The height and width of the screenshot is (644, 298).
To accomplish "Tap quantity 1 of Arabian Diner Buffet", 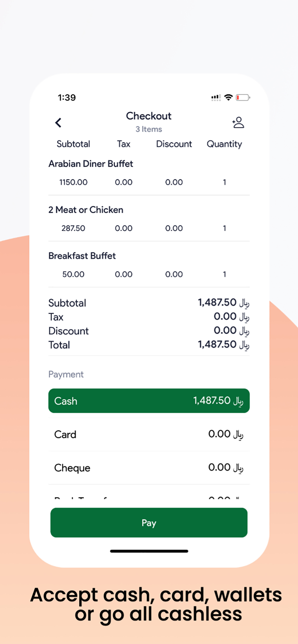I will click(x=224, y=182).
